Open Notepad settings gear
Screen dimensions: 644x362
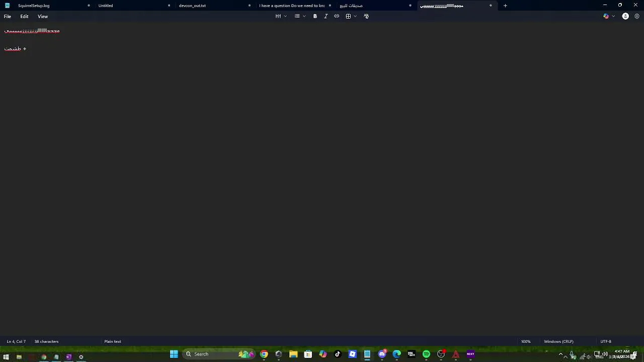(636, 16)
